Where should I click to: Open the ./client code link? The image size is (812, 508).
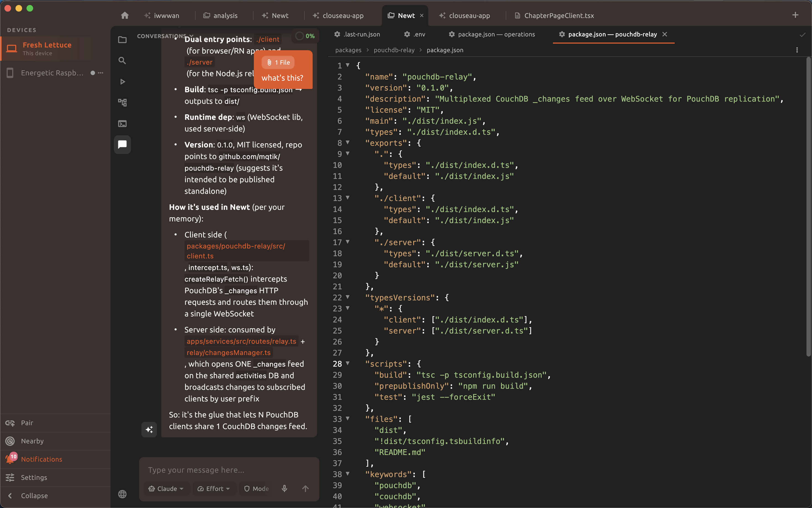point(268,39)
